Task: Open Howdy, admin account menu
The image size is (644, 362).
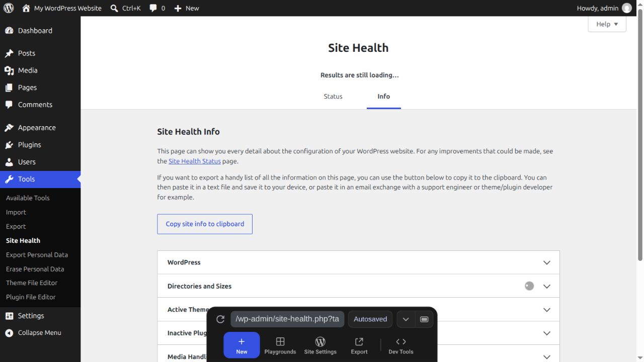Action: [x=604, y=8]
